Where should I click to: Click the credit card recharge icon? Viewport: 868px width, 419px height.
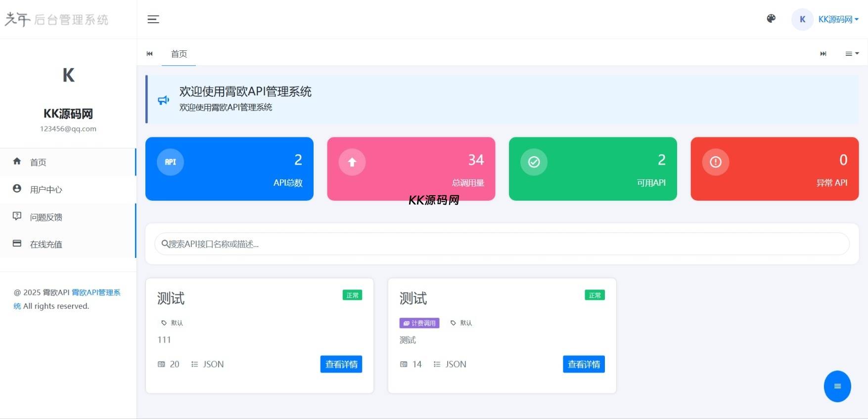[17, 243]
